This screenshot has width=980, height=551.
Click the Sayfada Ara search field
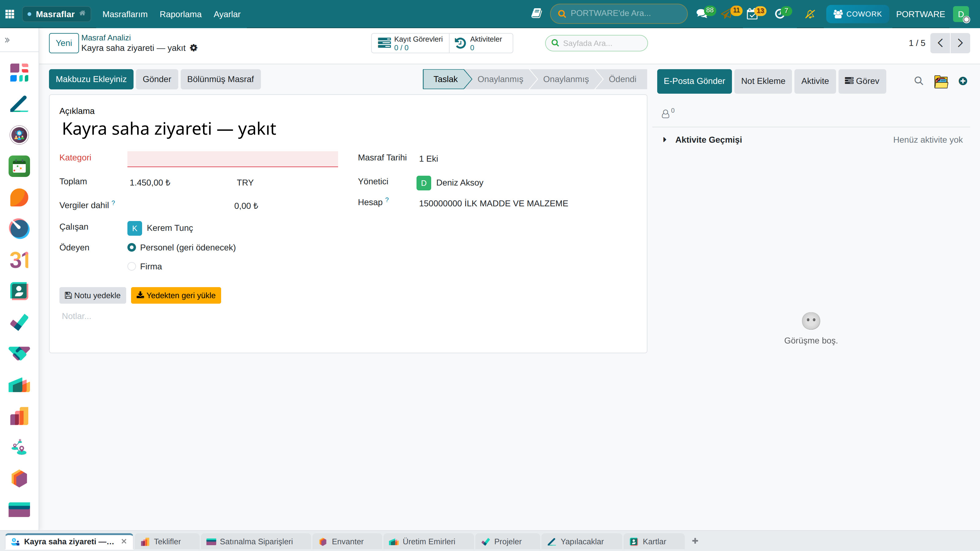[x=596, y=43]
